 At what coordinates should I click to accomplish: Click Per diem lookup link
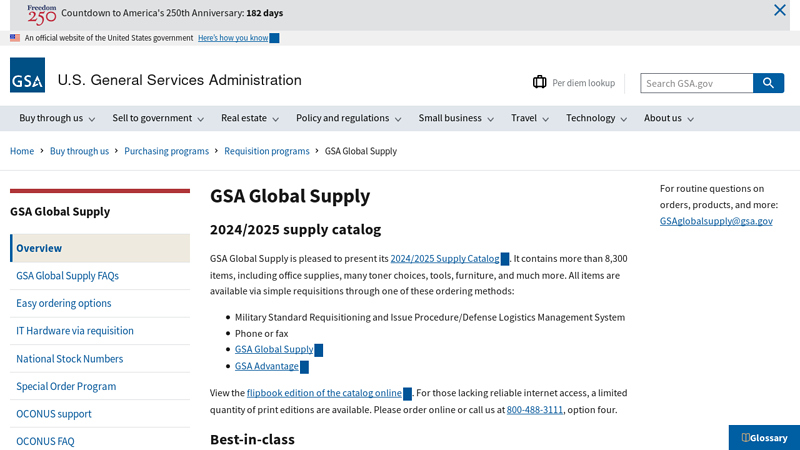583,83
